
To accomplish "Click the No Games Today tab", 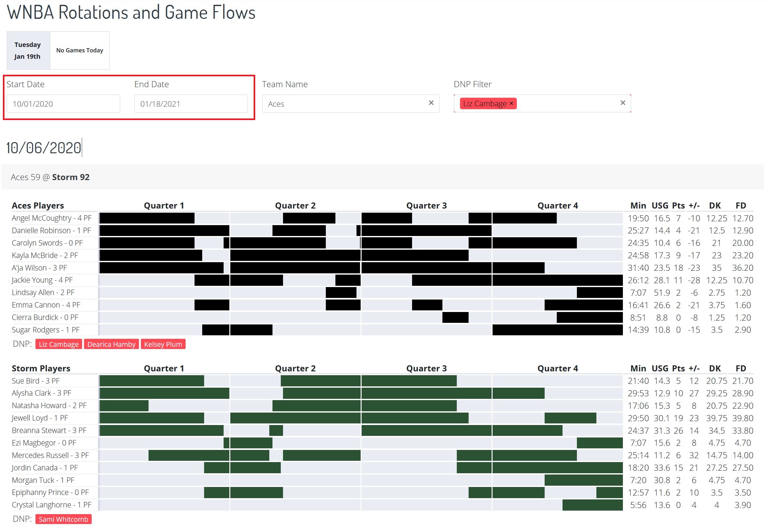I will (x=79, y=50).
